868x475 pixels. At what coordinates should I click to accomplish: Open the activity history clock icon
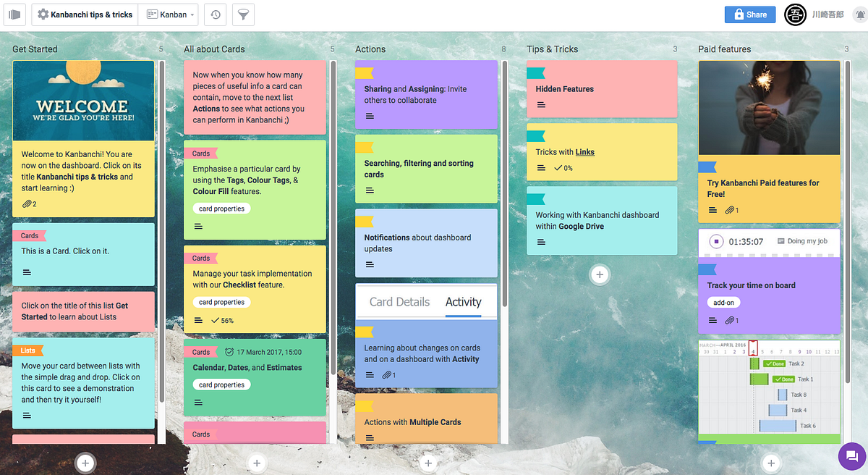pos(216,14)
